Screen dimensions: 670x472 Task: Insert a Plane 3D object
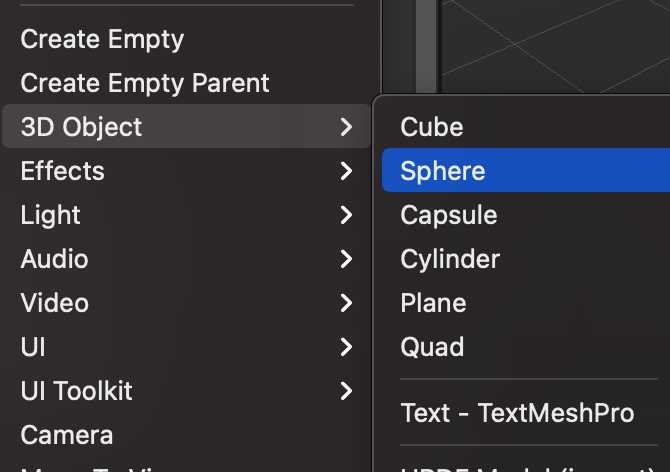point(434,303)
